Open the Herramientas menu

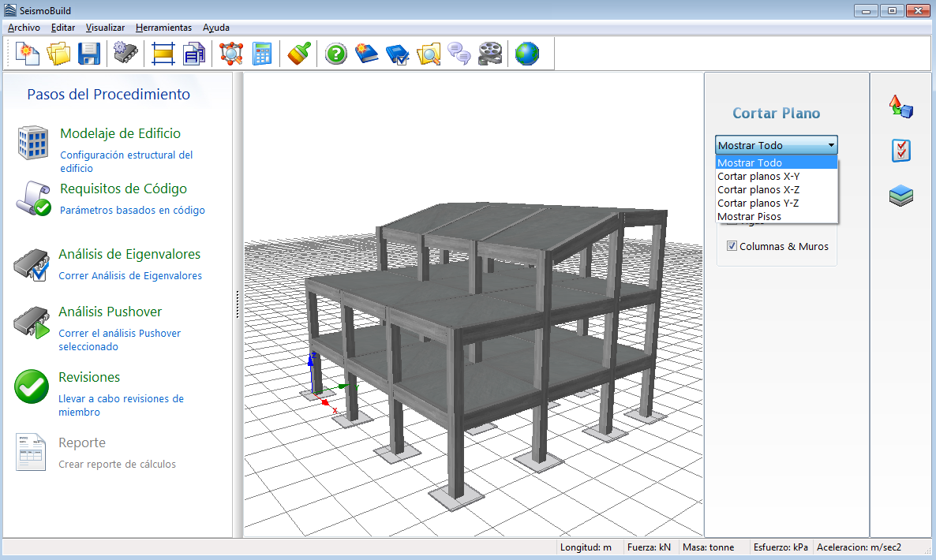click(163, 28)
